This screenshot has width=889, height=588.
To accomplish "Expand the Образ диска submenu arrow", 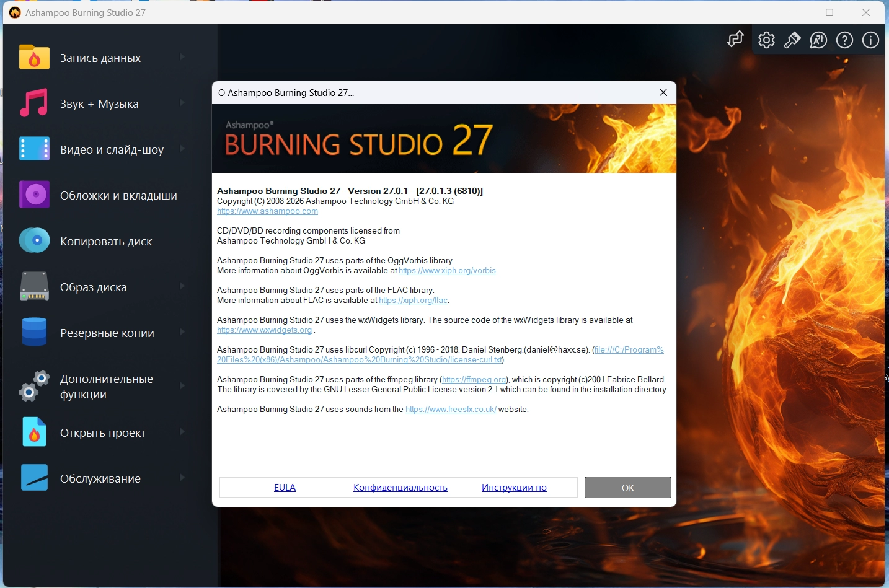I will pos(182,286).
